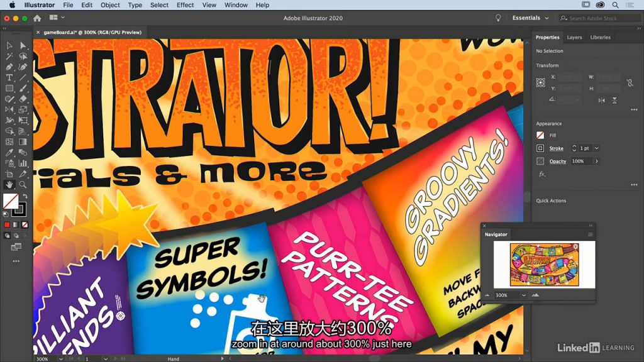This screenshot has width=644, height=362.
Task: Select the Column Graph tool
Action: coord(23,163)
